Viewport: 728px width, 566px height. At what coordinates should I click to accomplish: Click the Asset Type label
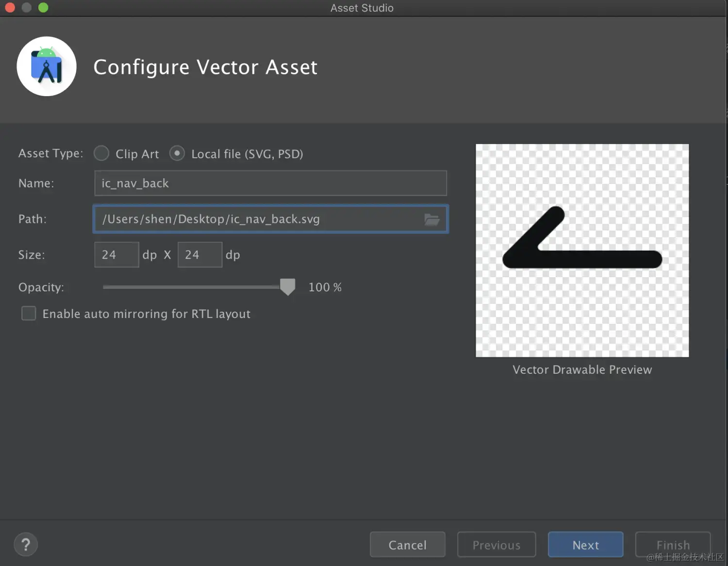(x=51, y=153)
